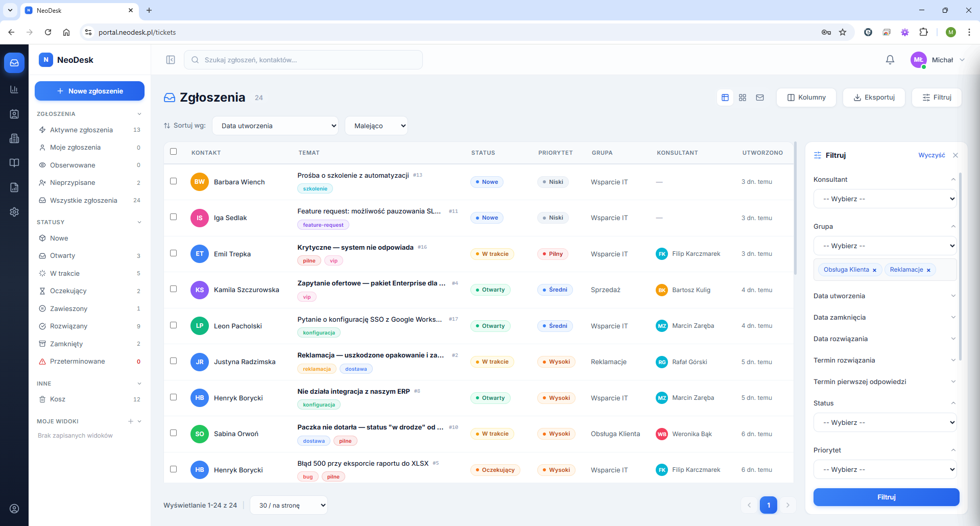Collapse the sidebar panel icon
Image resolution: width=980 pixels, height=526 pixels.
171,60
